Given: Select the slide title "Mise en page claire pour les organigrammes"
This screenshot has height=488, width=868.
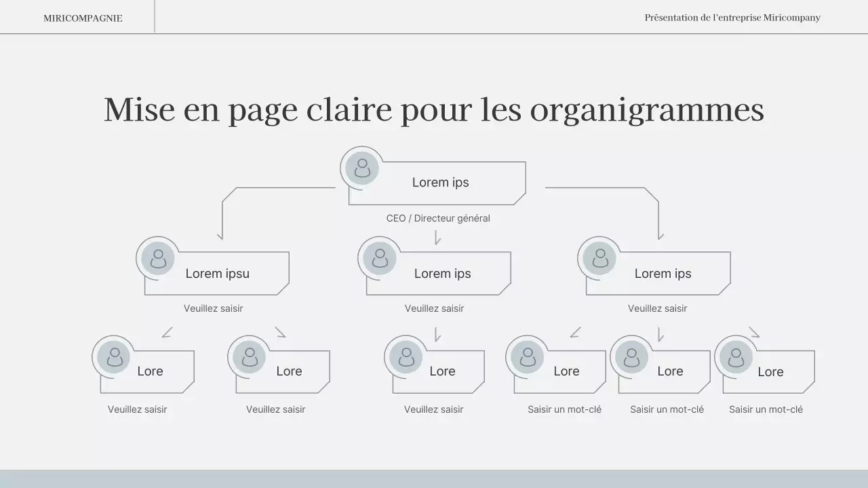Looking at the screenshot, I should click(434, 109).
